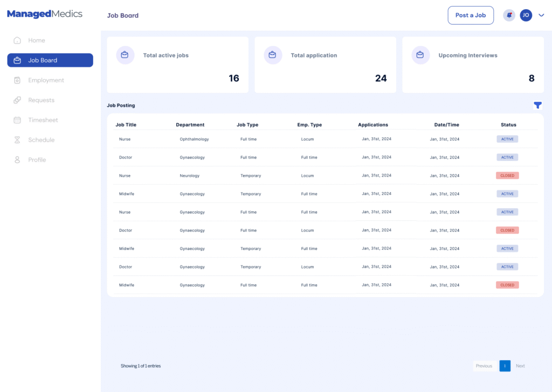Viewport: 552px width, 392px height.
Task: Click the Schedule hourglass icon
Action: pos(17,140)
